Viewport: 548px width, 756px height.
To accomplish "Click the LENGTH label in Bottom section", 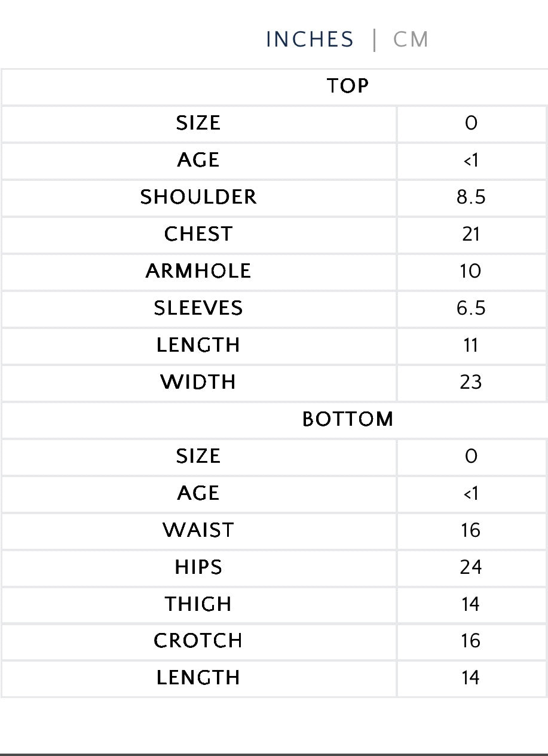I will pyautogui.click(x=198, y=678).
